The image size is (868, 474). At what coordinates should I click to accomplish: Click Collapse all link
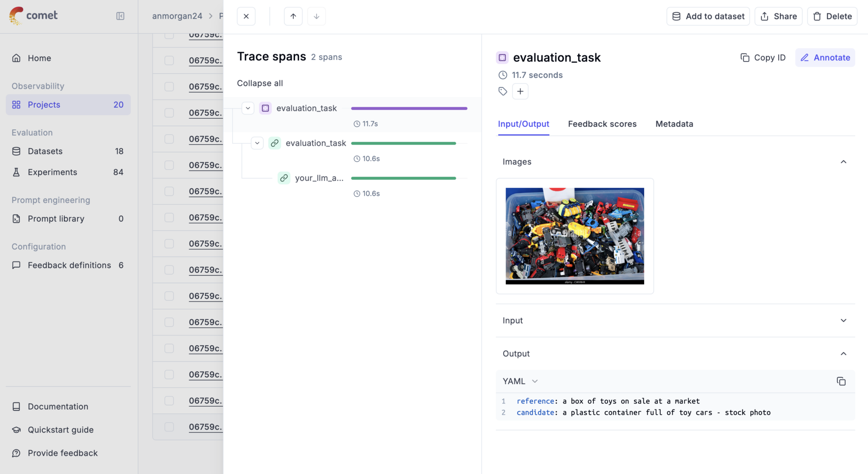pyautogui.click(x=260, y=84)
